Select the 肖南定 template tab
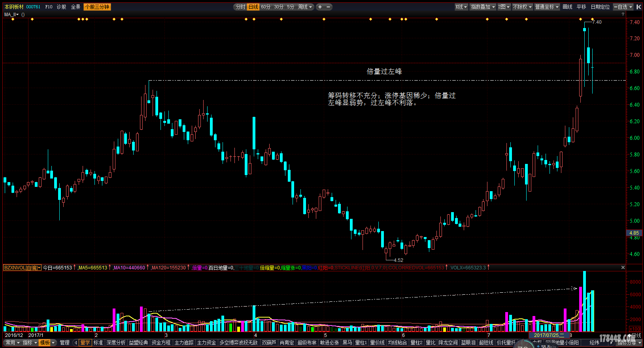644x348 pixels. click(287, 342)
